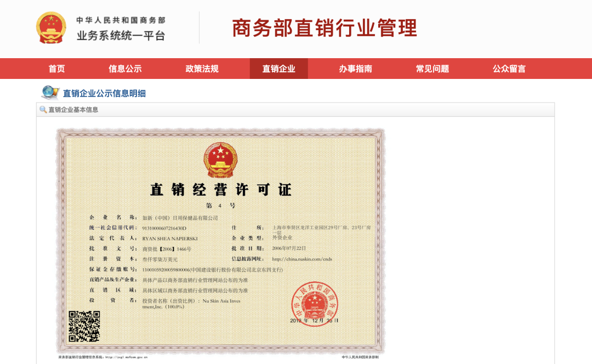Click the deposit account number with 中国建设银行
Image resolution: width=592 pixels, height=364 pixels.
coord(213,270)
